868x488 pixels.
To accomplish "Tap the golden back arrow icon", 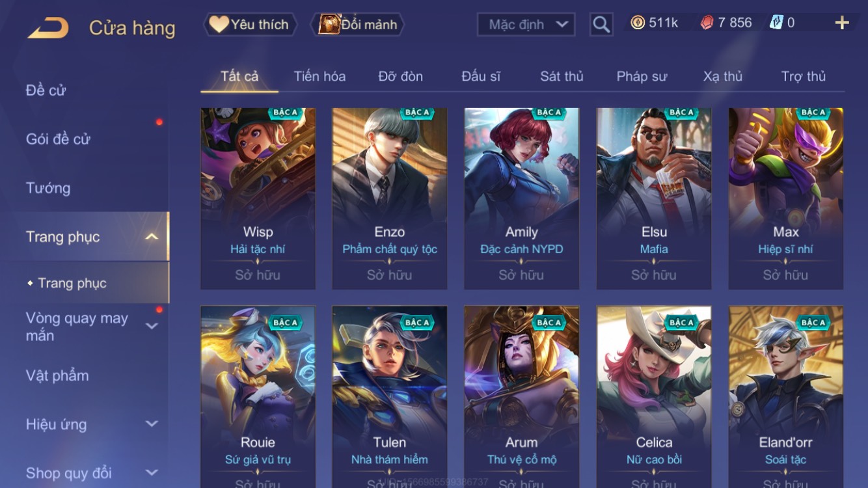I will (x=48, y=28).
